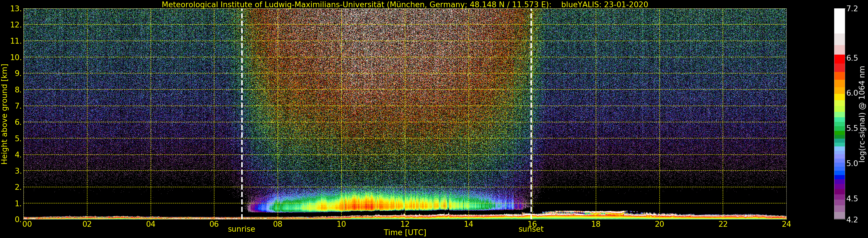
Task: Click the plot title with blueYALIS date
Action: [x=405, y=4]
